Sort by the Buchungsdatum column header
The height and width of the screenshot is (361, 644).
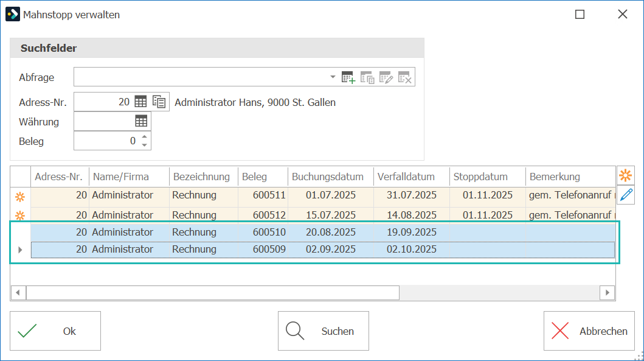(331, 177)
